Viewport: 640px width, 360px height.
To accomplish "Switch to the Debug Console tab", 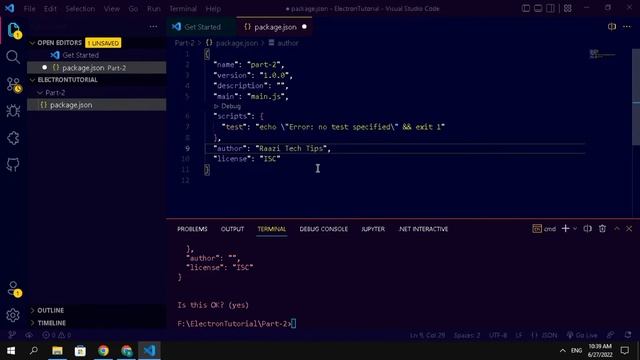I will tap(324, 229).
